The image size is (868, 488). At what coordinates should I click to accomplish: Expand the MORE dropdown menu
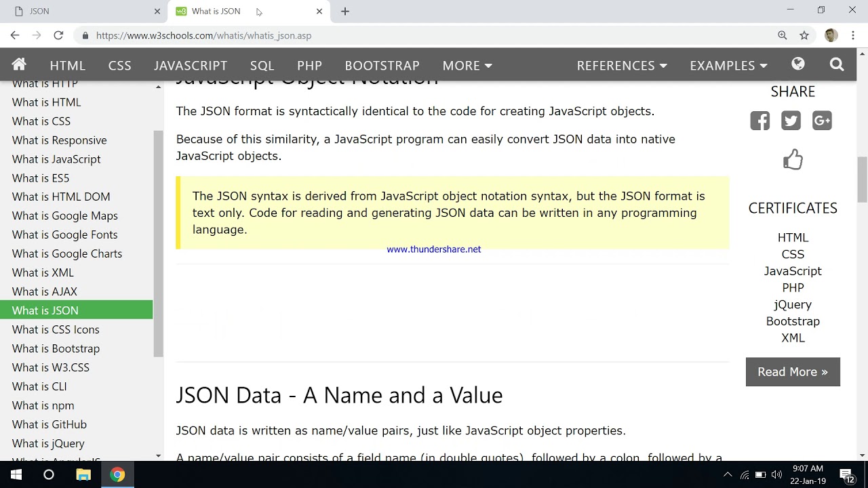click(467, 65)
